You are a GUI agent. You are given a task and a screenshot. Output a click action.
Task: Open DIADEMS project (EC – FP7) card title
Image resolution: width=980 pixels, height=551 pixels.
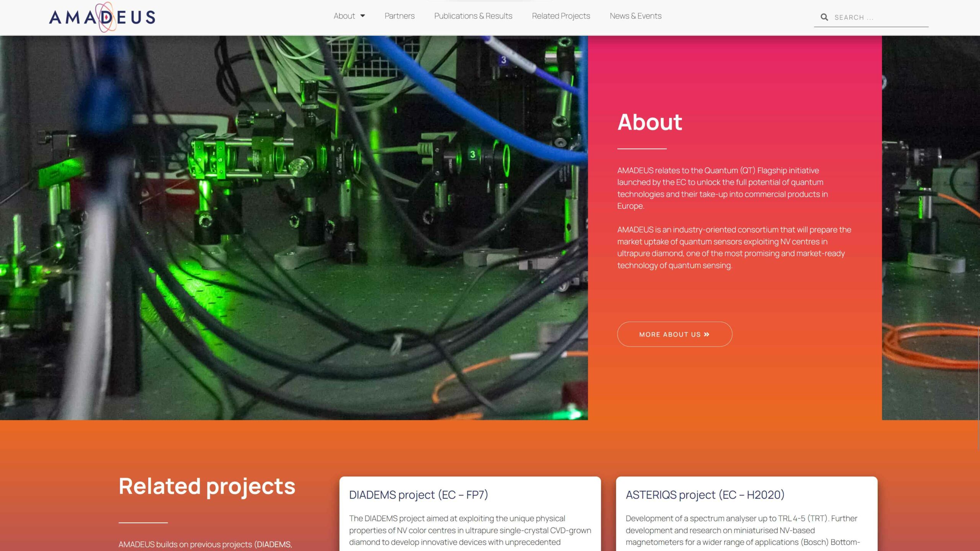[418, 495]
